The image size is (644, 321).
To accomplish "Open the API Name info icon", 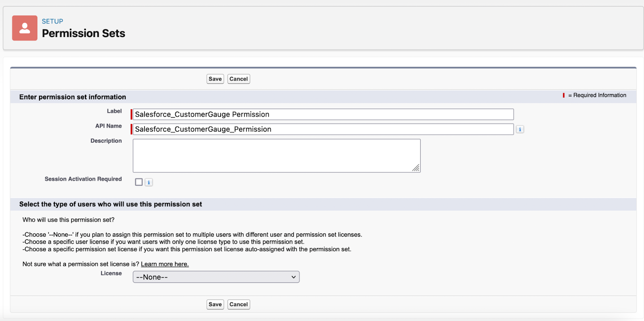I will (x=520, y=129).
